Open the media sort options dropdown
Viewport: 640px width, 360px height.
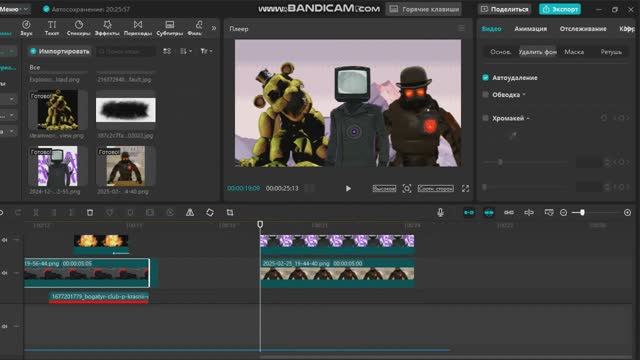pyautogui.click(x=186, y=51)
